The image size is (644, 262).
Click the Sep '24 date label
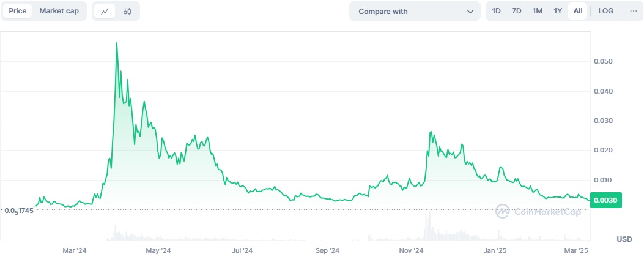pos(327,250)
